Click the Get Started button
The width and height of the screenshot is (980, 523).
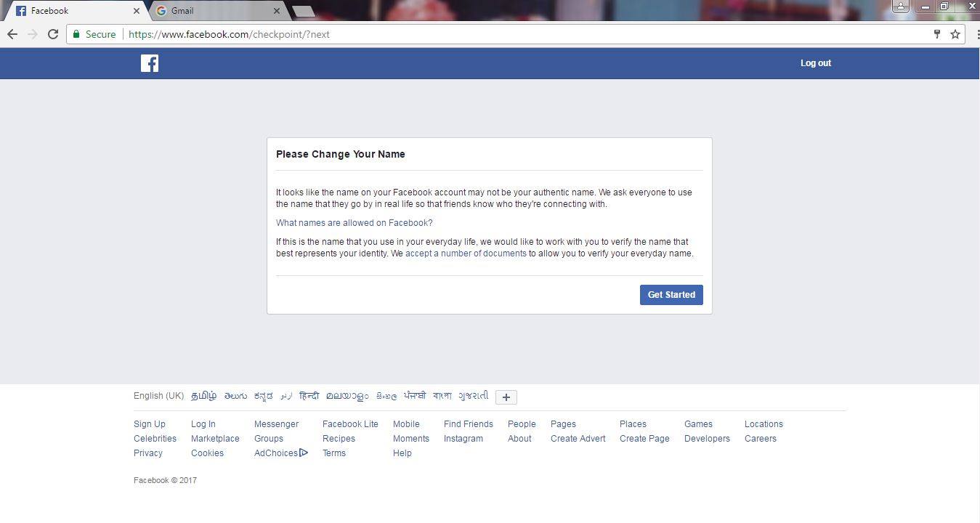pos(671,295)
